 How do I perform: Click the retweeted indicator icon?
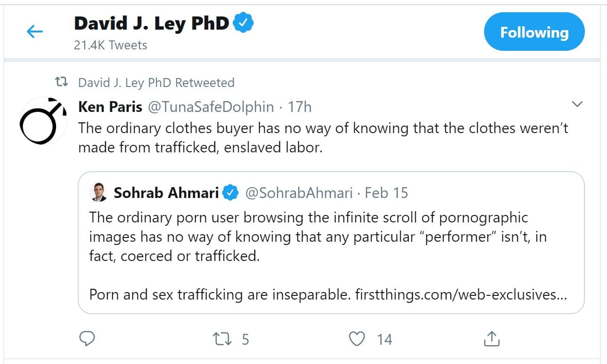click(62, 82)
